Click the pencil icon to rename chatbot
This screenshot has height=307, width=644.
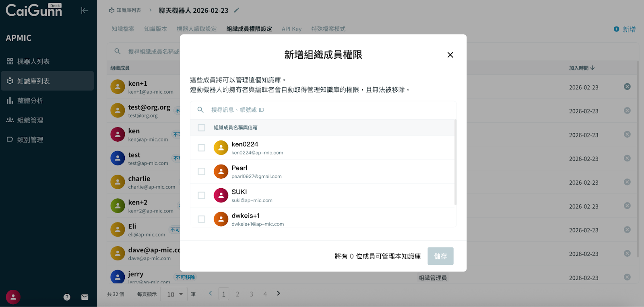pos(237,10)
